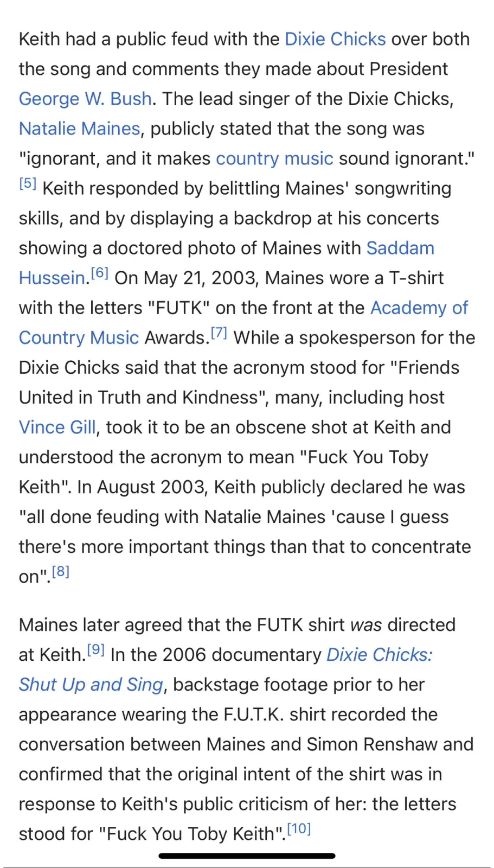Tap the quoted "FUTK" text
This screenshot has height=868, width=494.
click(x=179, y=308)
